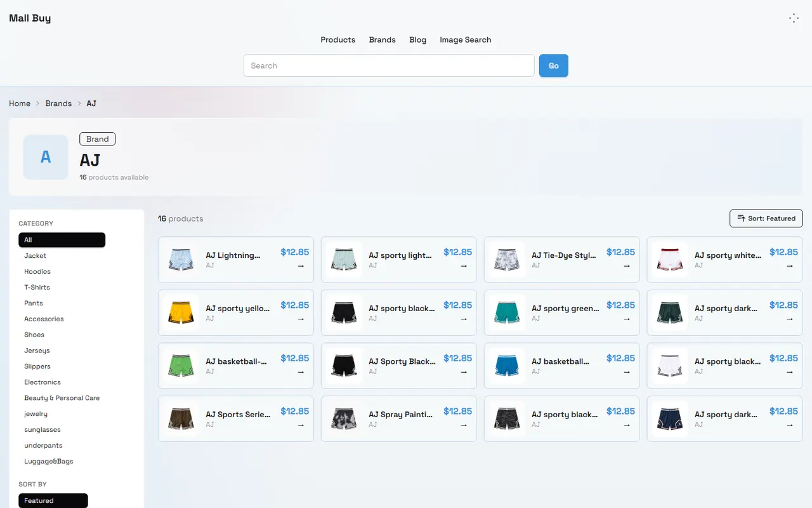Go to Brands via breadcrumb link
Image resolution: width=812 pixels, height=508 pixels.
click(x=58, y=104)
